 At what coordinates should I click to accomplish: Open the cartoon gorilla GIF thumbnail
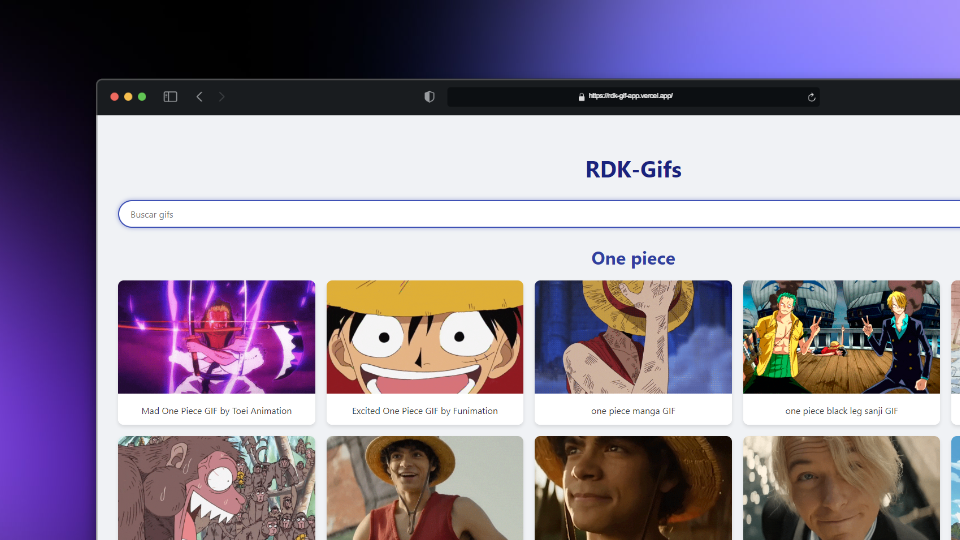click(x=217, y=488)
